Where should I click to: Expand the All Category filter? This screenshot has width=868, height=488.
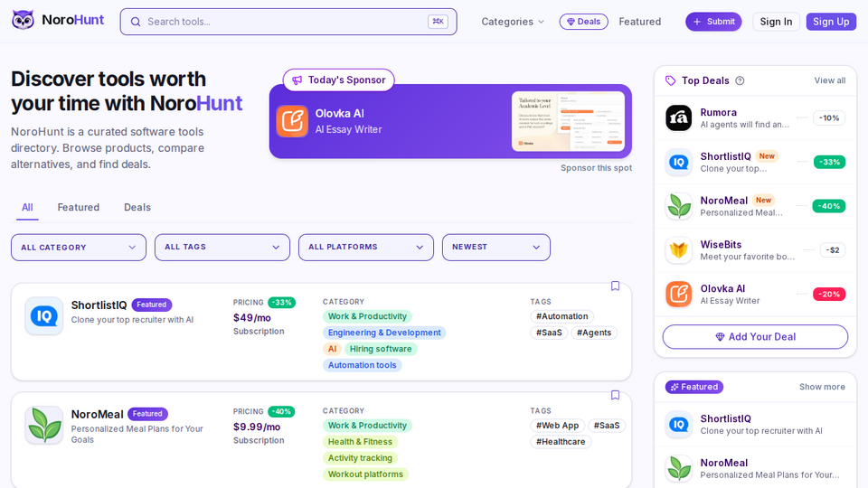(x=79, y=248)
